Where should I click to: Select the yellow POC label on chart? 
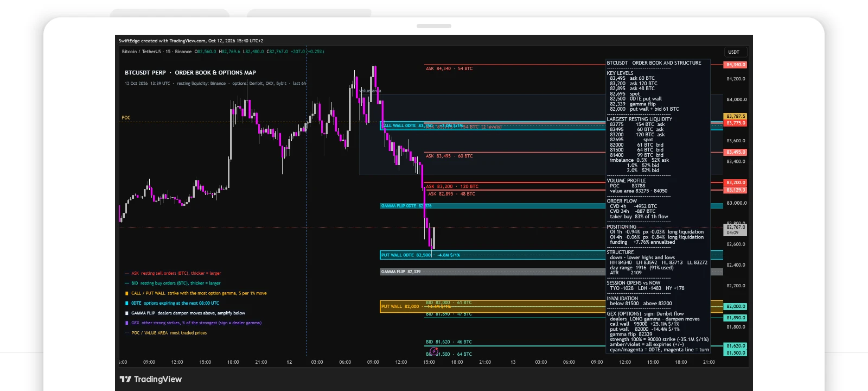pyautogui.click(x=126, y=118)
